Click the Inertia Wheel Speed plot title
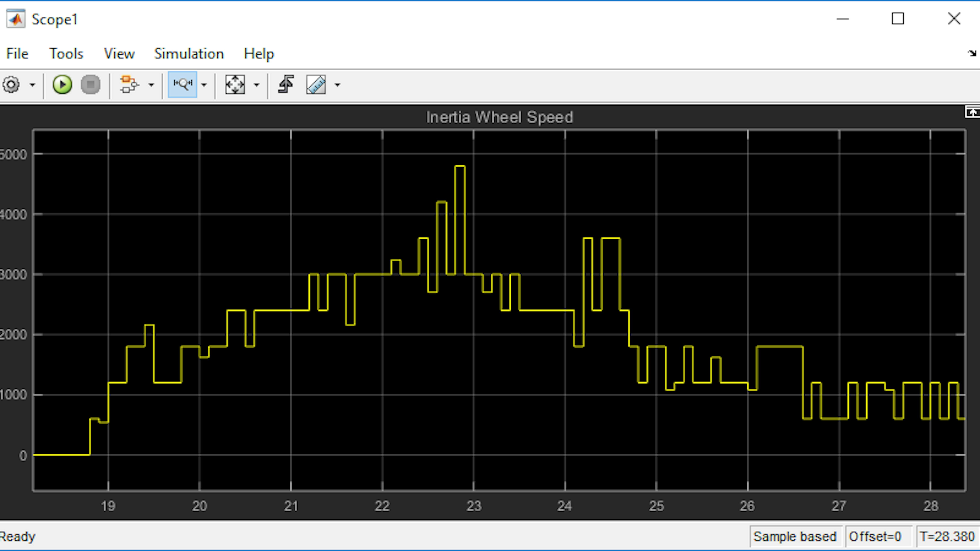Viewport: 980px width, 551px height. 499,117
